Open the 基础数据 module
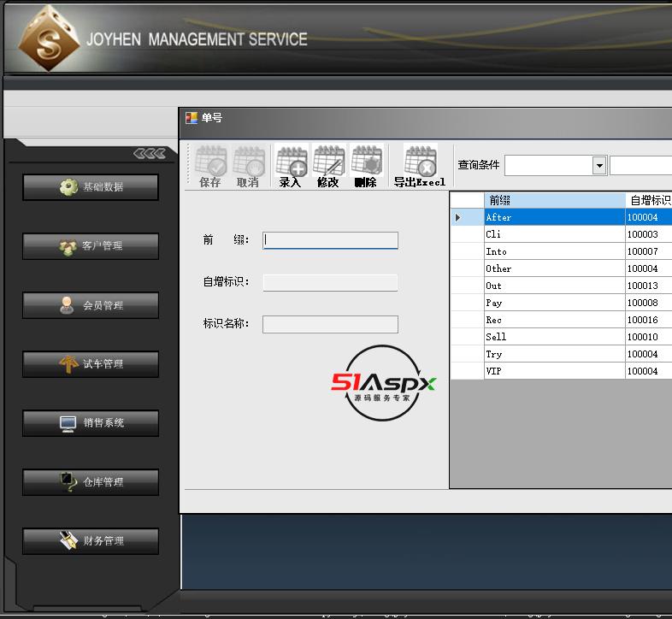This screenshot has height=619, width=672. [x=91, y=187]
